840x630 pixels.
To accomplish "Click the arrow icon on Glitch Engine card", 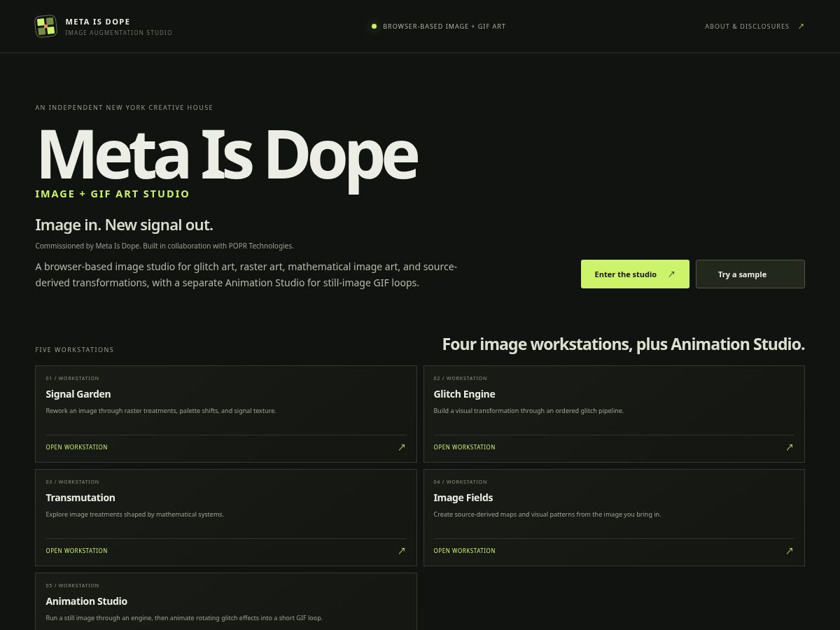I will click(790, 447).
